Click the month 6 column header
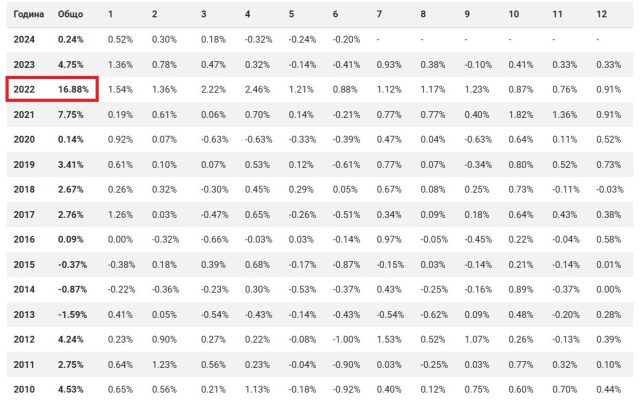Viewport: 640px width, 400px height. tap(335, 14)
